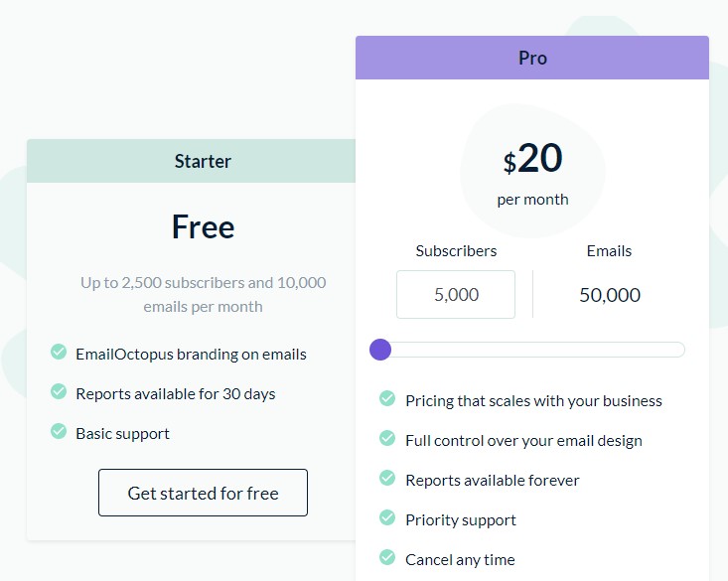Screen dimensions: 728x581
Task: Click the checkmark beside Reports available forever
Action: (387, 479)
